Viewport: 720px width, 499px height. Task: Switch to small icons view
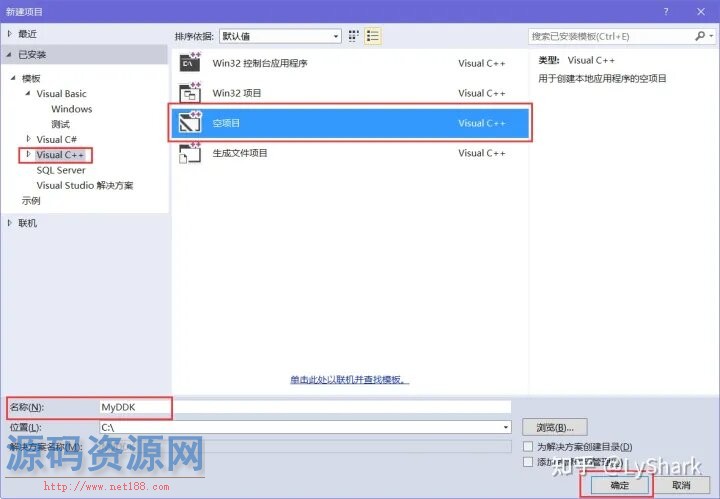[x=354, y=36]
